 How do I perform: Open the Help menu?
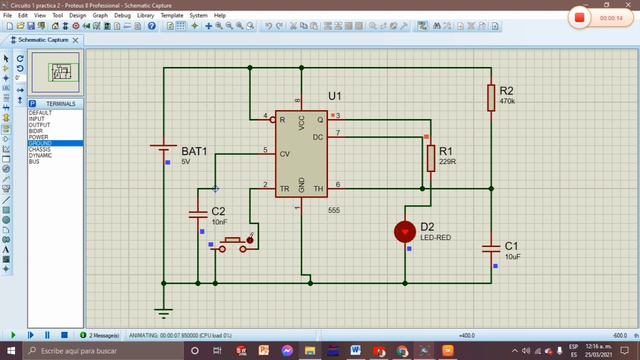click(220, 16)
